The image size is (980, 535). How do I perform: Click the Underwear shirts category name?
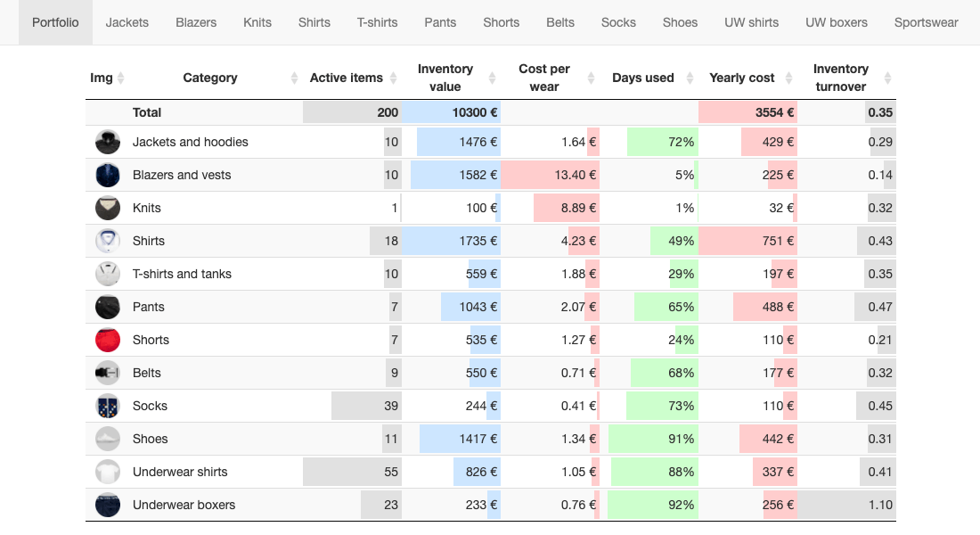[180, 472]
